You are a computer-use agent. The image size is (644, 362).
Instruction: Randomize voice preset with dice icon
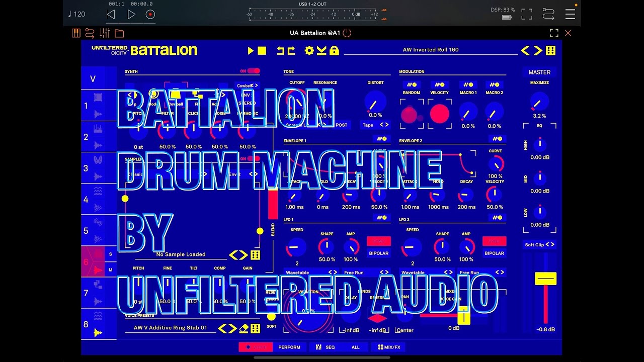[256, 328]
